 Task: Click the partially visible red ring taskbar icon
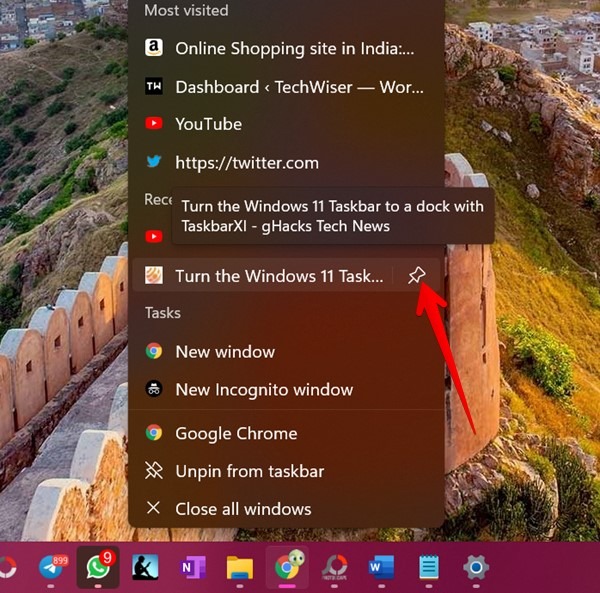8,567
